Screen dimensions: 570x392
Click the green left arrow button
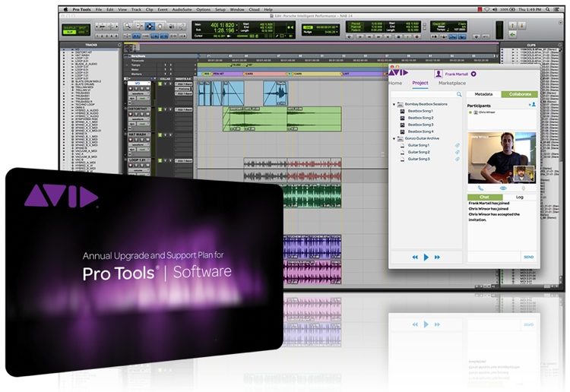[x=512, y=34]
